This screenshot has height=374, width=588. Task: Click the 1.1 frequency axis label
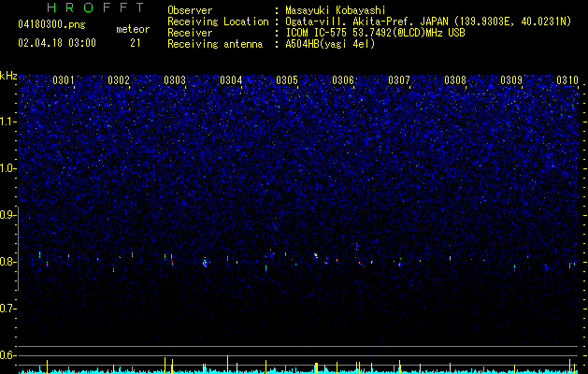pyautogui.click(x=7, y=122)
